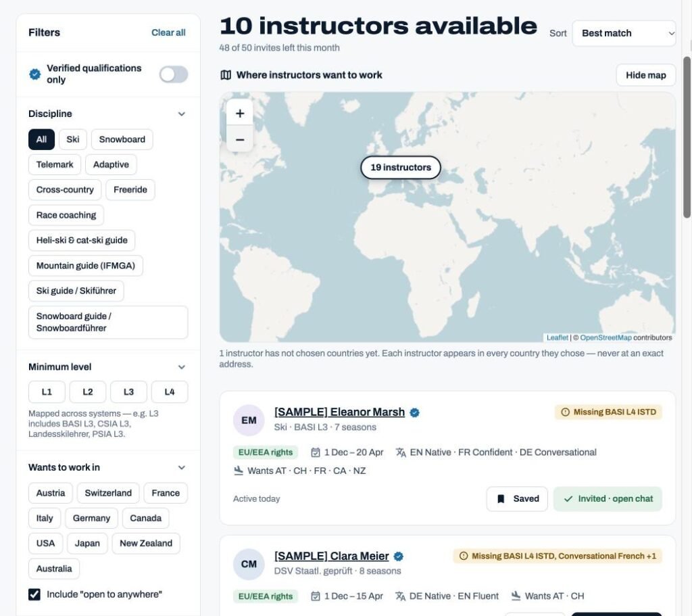
Task: Select Ski guide / Skiführer chip
Action: 76,291
